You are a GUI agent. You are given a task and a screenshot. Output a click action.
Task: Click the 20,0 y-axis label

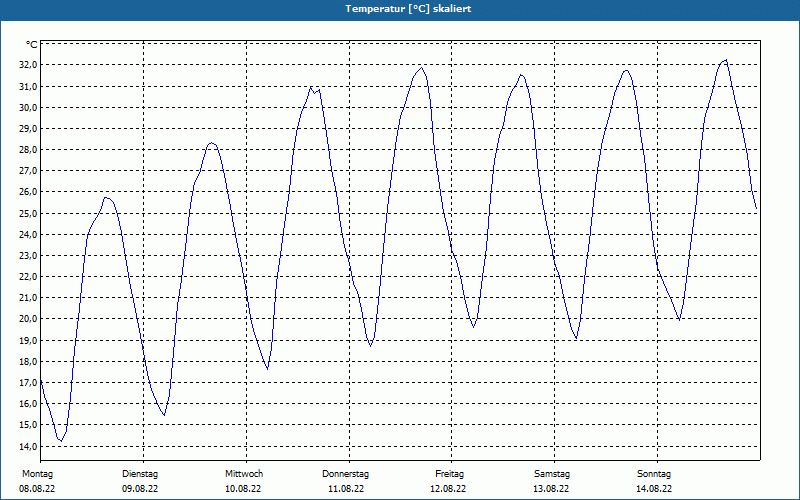click(x=28, y=319)
